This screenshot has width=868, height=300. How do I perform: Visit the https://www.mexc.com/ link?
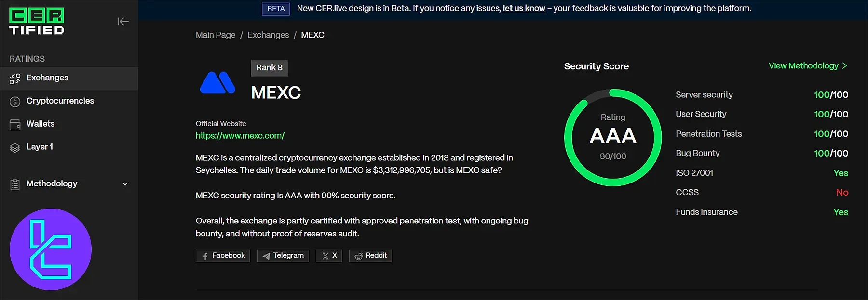click(240, 136)
